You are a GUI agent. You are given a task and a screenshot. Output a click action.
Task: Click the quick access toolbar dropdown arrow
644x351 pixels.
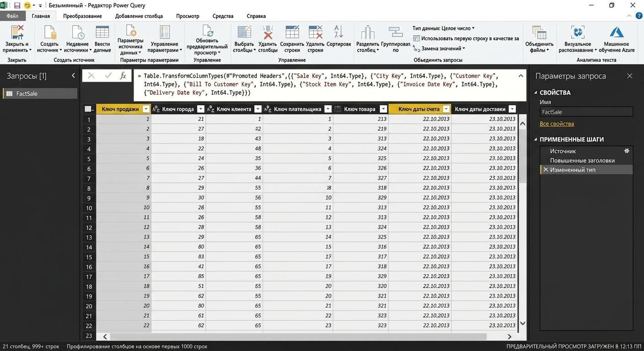[40, 5]
